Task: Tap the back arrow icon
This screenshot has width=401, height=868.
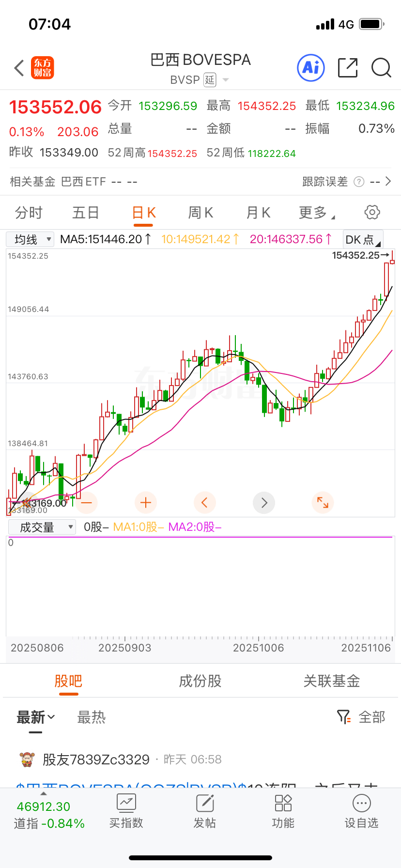Action: point(19,68)
